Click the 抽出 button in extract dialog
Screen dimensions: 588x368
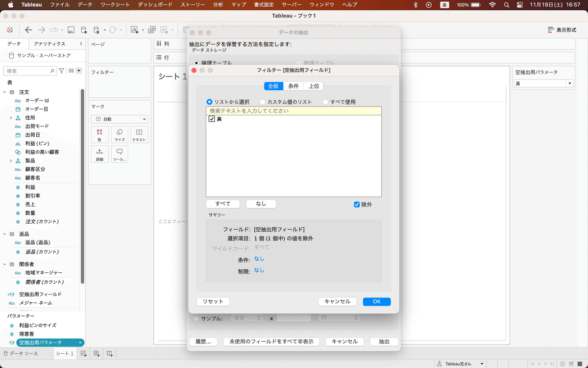(384, 342)
